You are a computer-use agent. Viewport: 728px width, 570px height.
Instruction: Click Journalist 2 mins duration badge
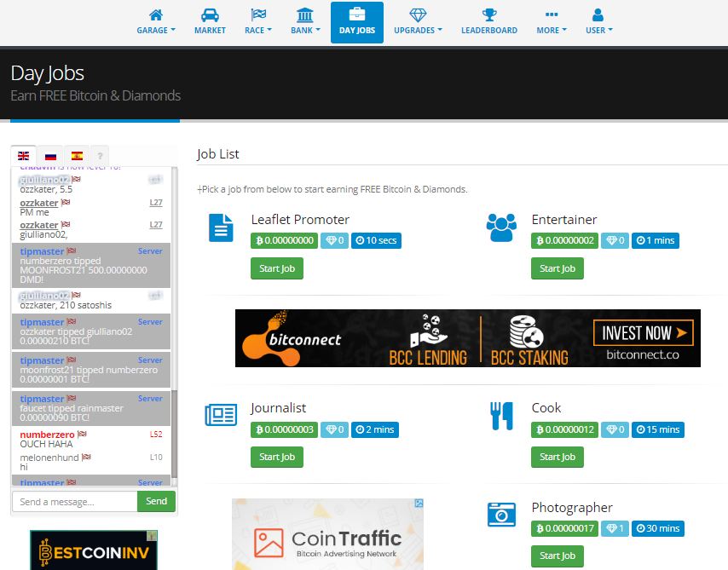point(375,429)
